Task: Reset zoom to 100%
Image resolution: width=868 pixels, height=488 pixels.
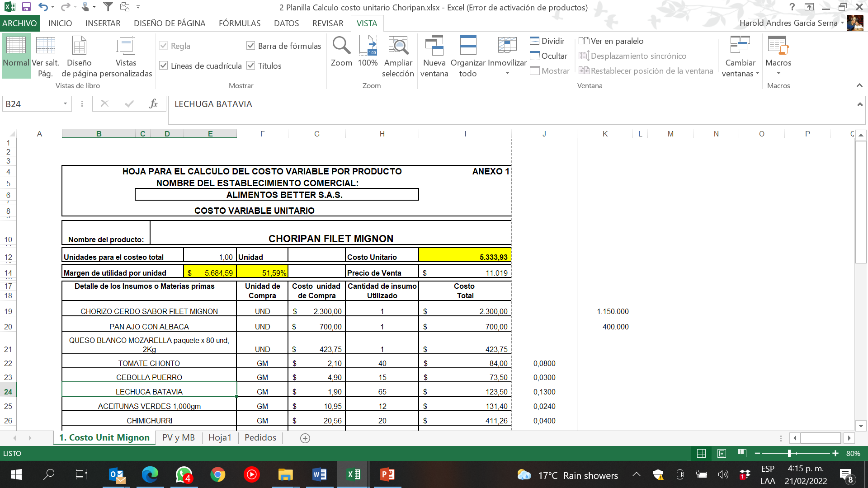Action: coord(368,52)
